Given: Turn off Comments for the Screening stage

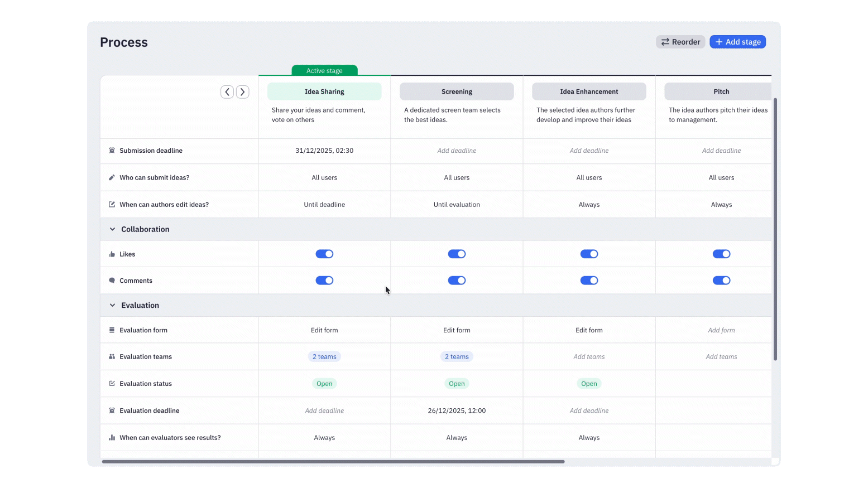Looking at the screenshot, I should (457, 281).
